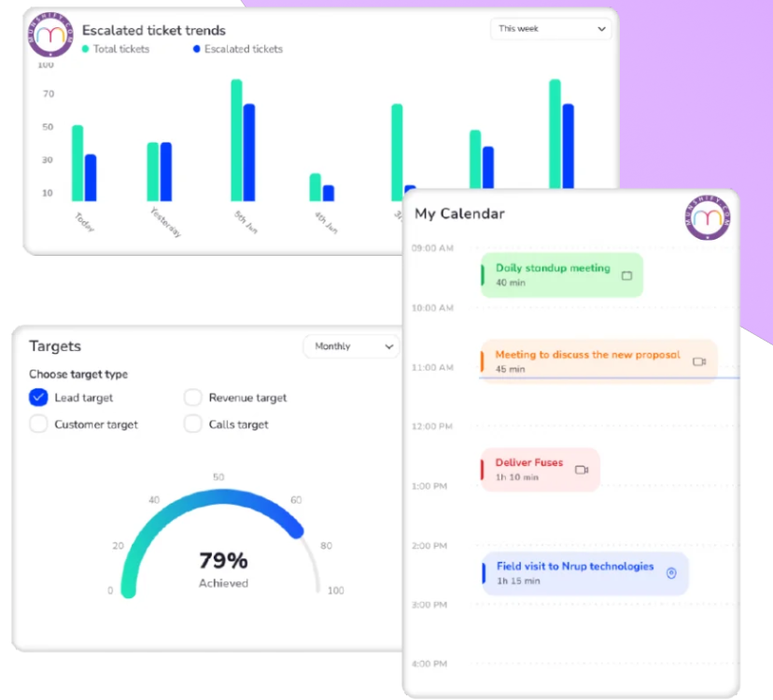
Task: Click the Targets panel title
Action: click(x=55, y=345)
